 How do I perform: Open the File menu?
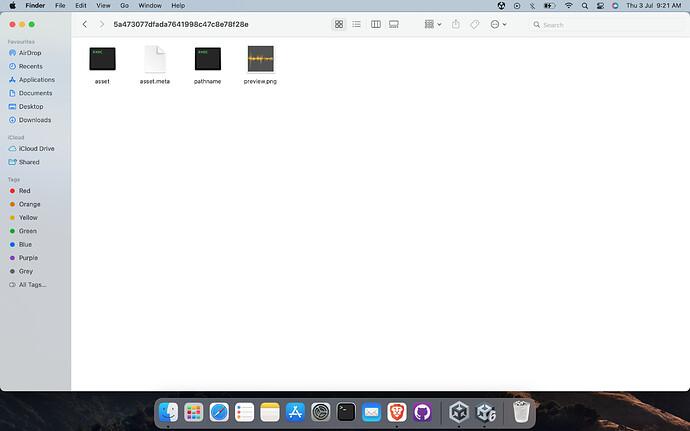[x=60, y=6]
